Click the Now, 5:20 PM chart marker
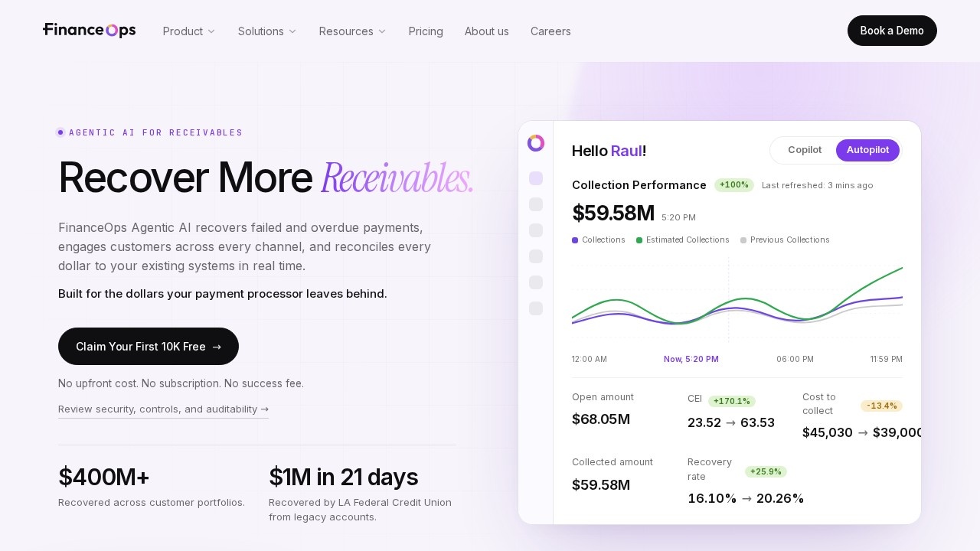Screen dimensions: 980x551 (x=691, y=359)
